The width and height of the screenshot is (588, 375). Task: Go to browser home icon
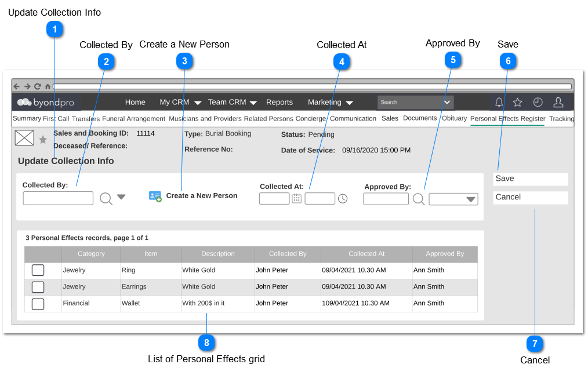click(48, 86)
